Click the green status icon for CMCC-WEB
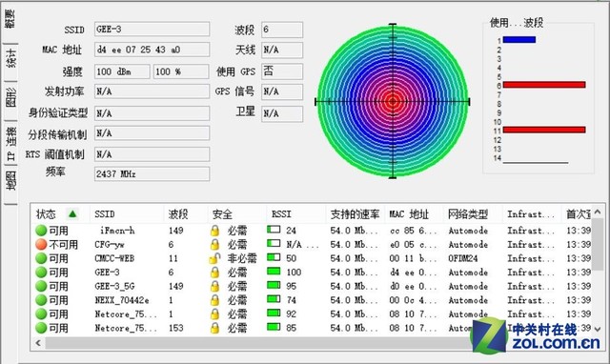Viewport: 610px width, 364px height. pyautogui.click(x=41, y=258)
